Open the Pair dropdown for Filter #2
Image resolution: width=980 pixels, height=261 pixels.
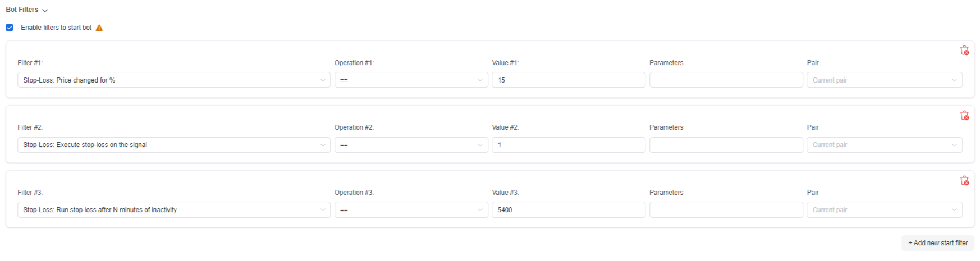point(884,145)
